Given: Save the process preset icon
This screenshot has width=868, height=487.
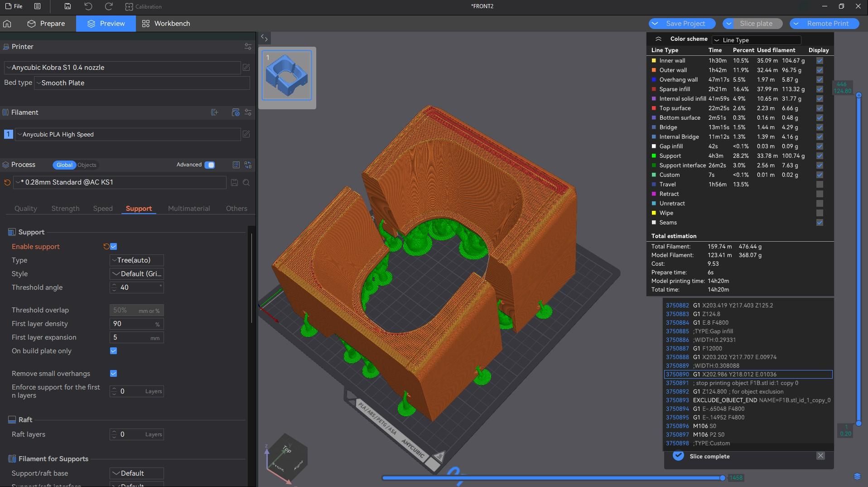Looking at the screenshot, I should point(234,182).
